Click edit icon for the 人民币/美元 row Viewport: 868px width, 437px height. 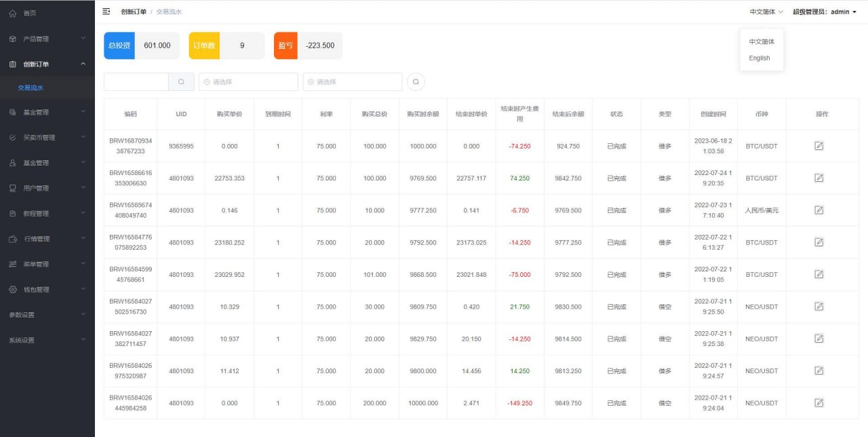coord(818,210)
